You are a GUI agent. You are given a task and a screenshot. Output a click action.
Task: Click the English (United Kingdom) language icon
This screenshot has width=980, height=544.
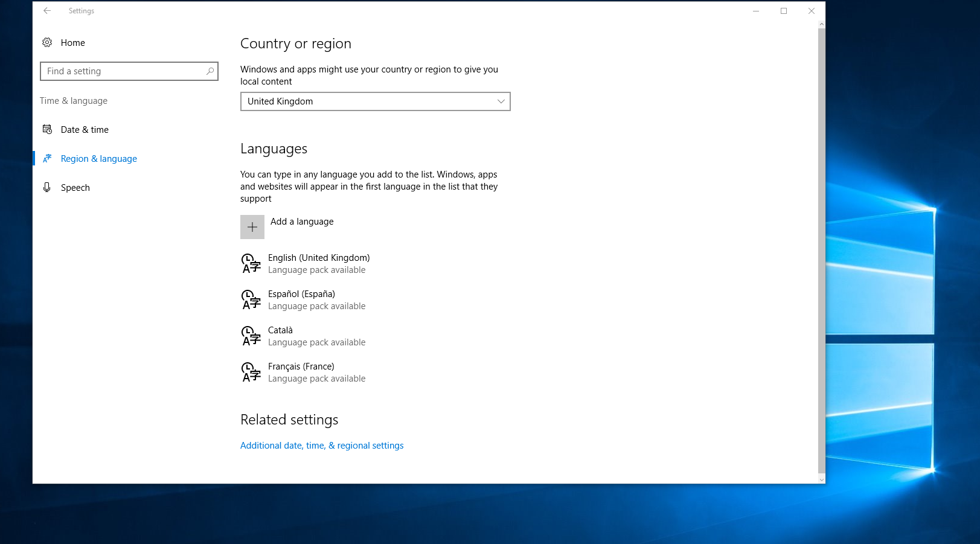pyautogui.click(x=251, y=263)
